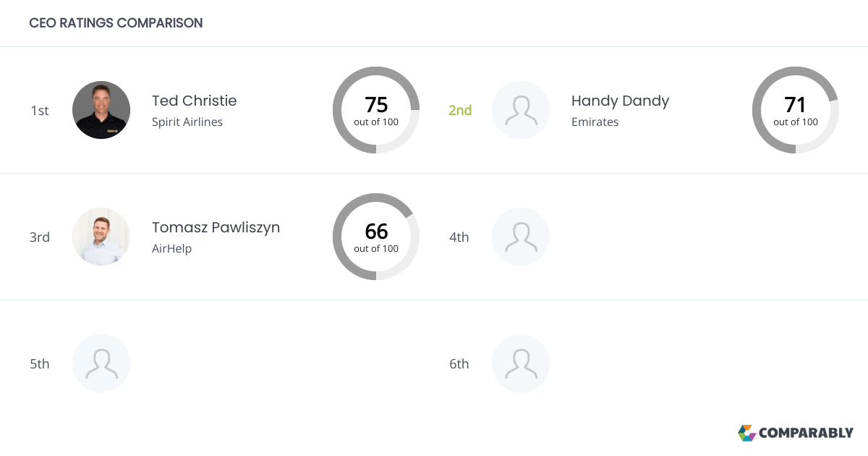Click the 1st rank label
Image resolution: width=868 pixels, height=456 pixels.
tap(40, 111)
